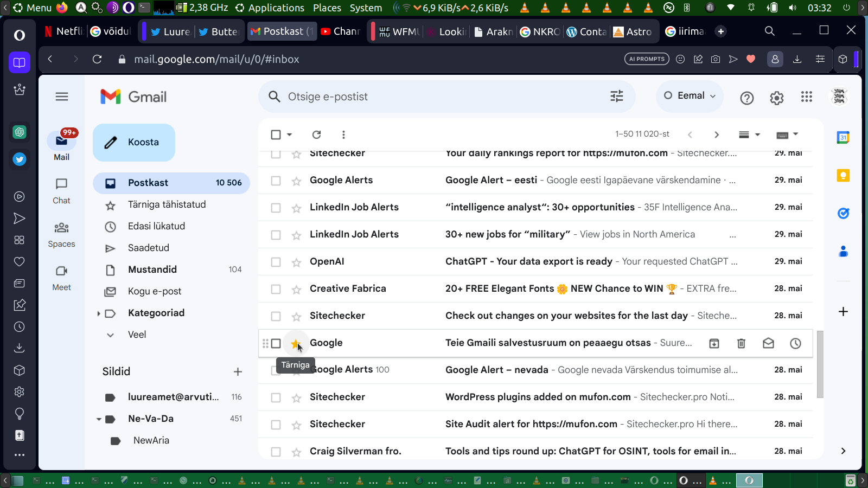Select Google storage email checkbox
868x488 pixels.
coord(276,343)
